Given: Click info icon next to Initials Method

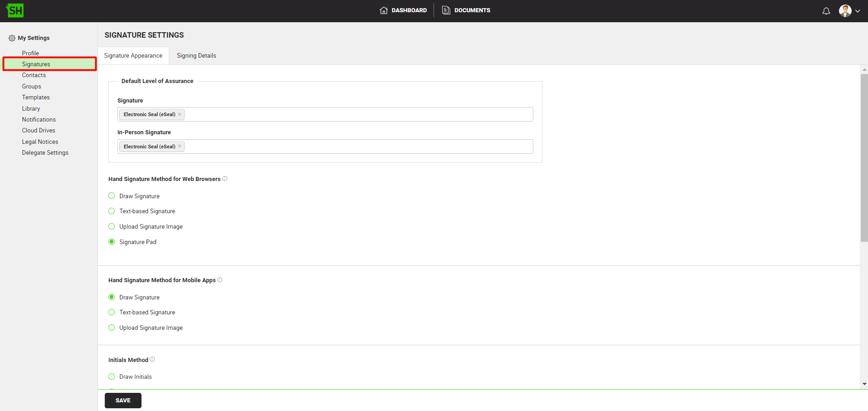Looking at the screenshot, I should pyautogui.click(x=152, y=359).
